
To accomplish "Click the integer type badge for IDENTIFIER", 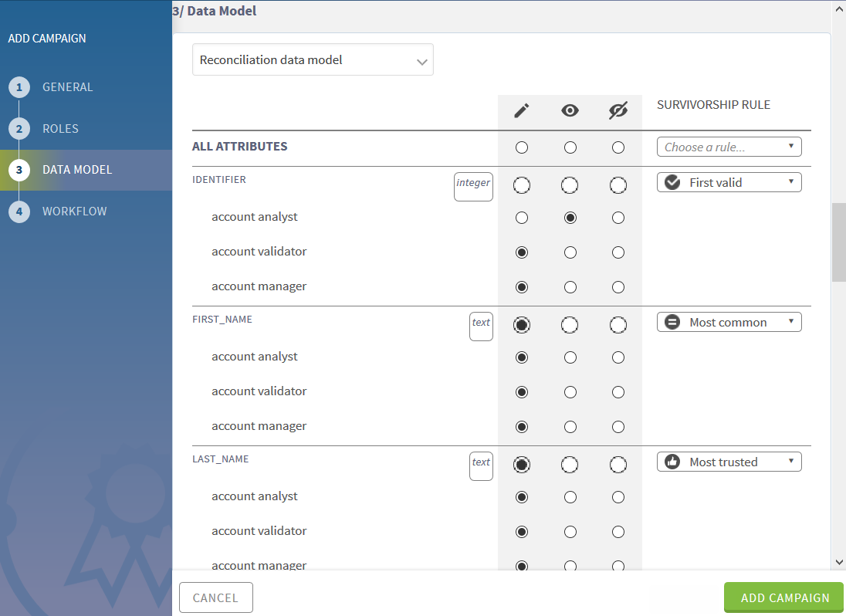I will click(x=473, y=186).
